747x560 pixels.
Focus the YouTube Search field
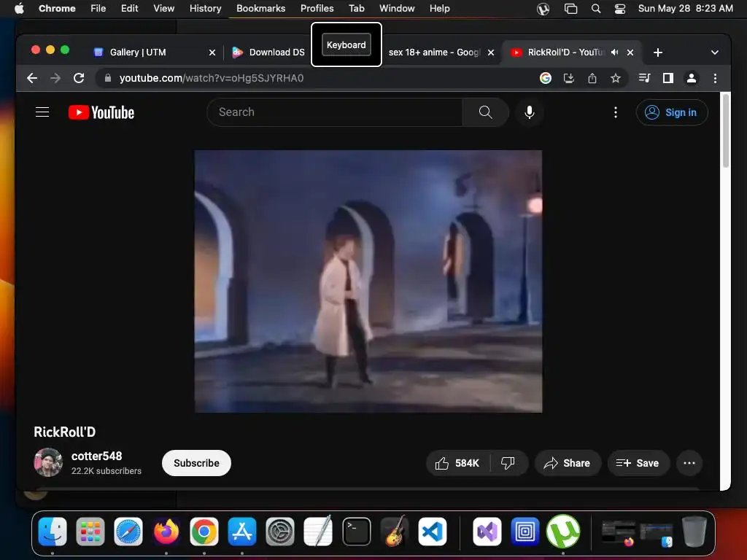(x=335, y=112)
